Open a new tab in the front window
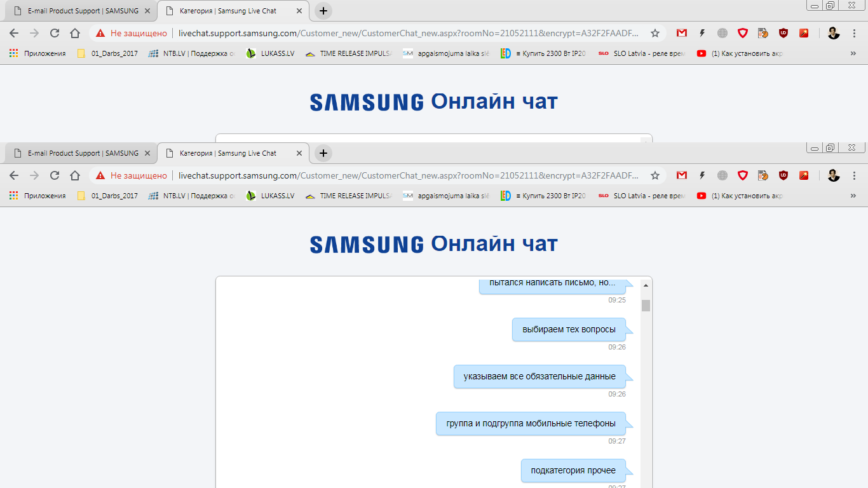 [323, 153]
